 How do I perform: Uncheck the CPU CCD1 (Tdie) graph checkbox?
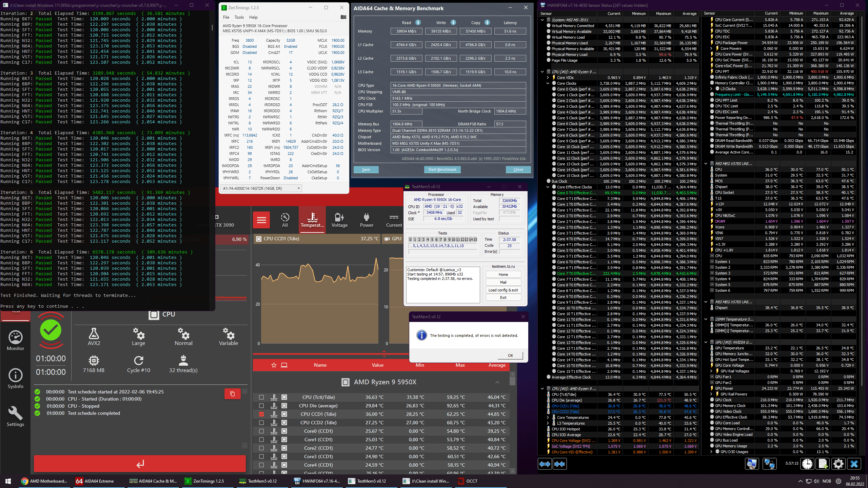(x=261, y=414)
